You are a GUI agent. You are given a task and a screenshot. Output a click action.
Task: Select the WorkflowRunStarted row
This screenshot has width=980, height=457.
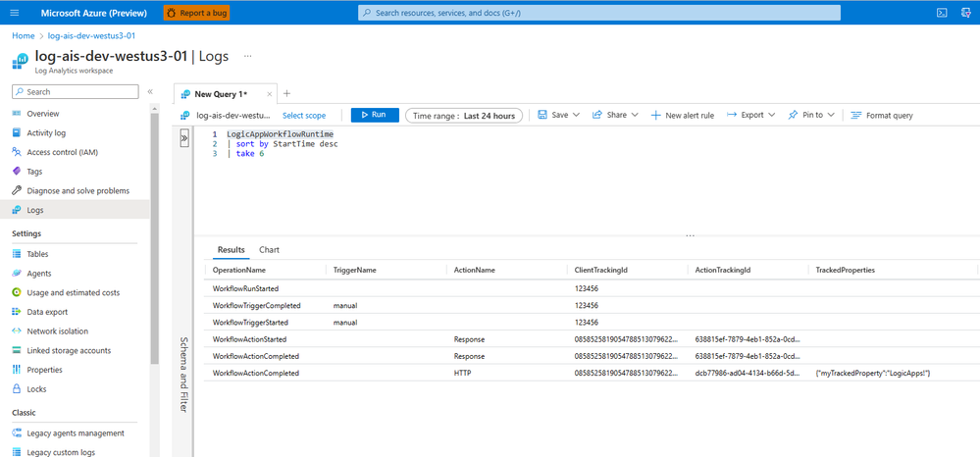593,289
